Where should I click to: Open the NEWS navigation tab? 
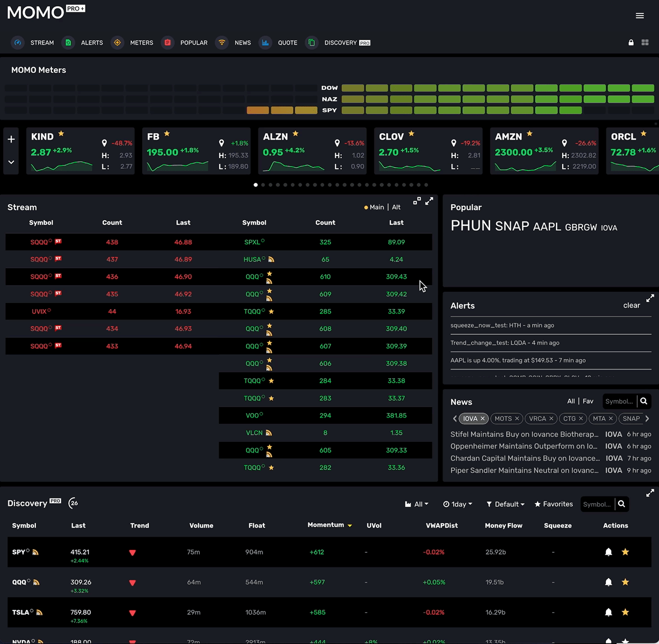point(242,43)
